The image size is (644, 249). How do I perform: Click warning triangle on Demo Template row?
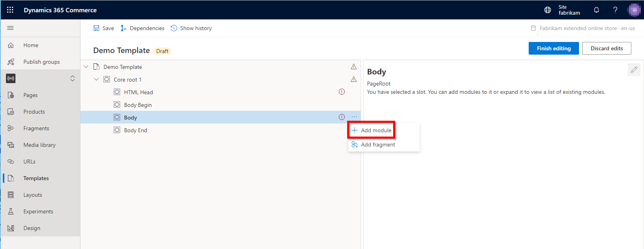tap(354, 67)
